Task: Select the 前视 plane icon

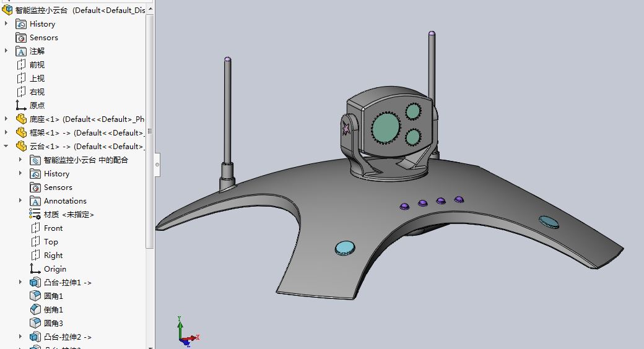Action: tap(21, 65)
